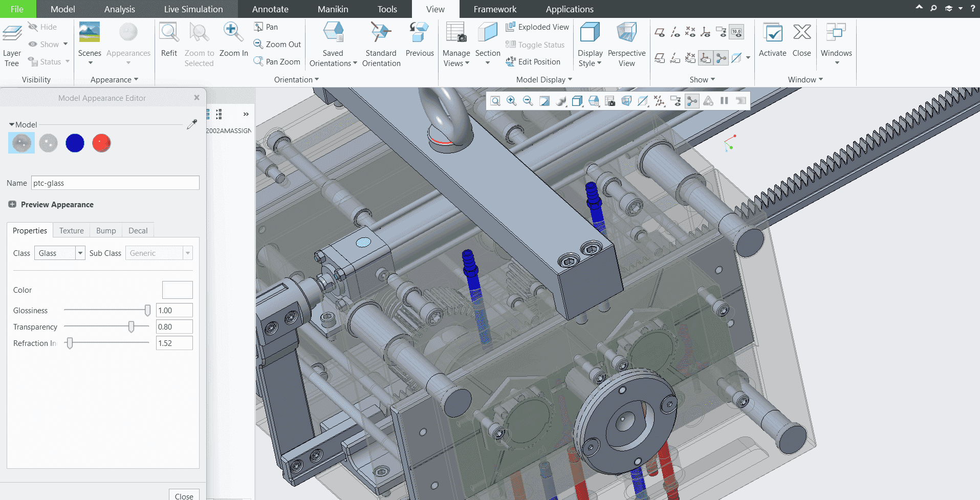Click Refit in the in-graphics toolbar
This screenshot has width=980, height=500.
click(x=495, y=101)
